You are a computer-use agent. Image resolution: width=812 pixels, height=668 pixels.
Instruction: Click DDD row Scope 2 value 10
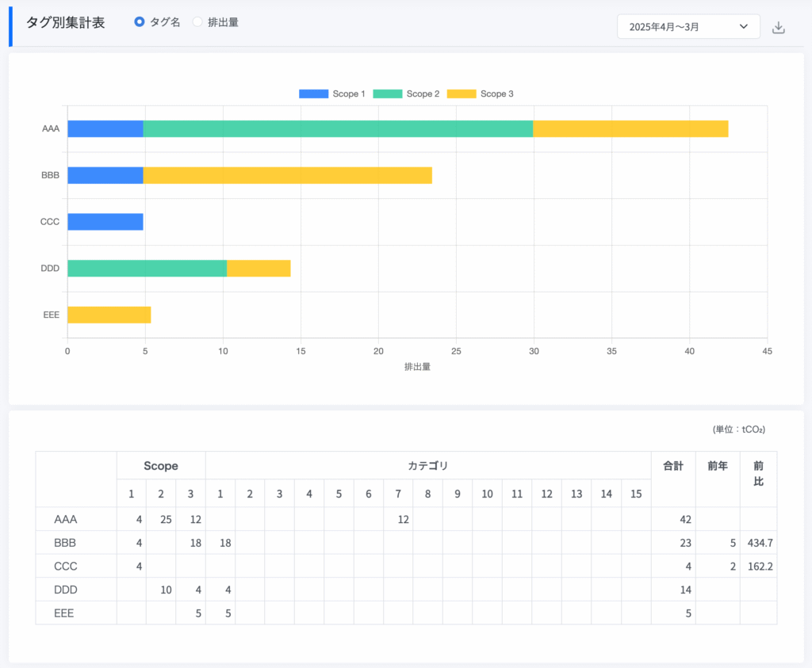[x=166, y=590]
